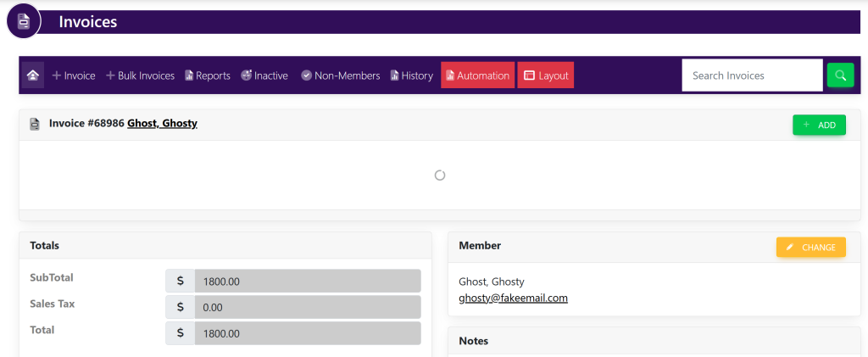Click the dollar icon beside Total

[x=180, y=333]
